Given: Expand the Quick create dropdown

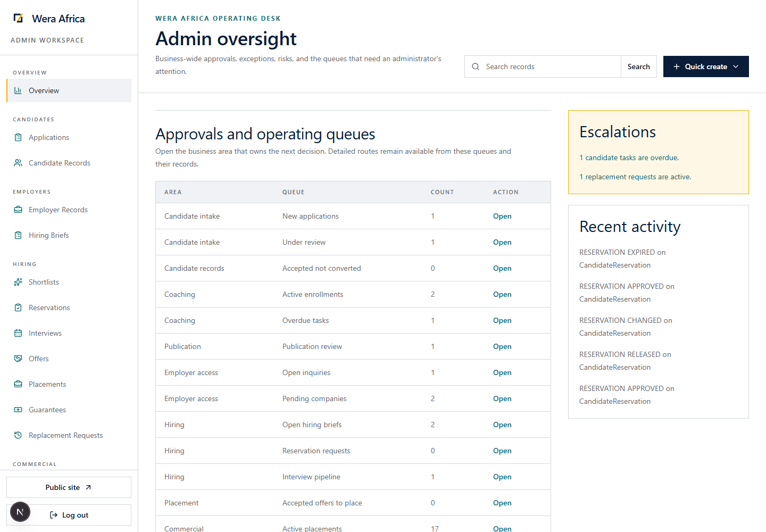Looking at the screenshot, I should click(x=706, y=66).
